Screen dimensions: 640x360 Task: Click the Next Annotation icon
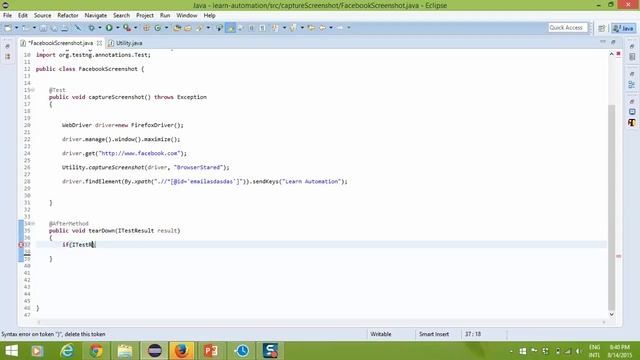pyautogui.click(x=276, y=28)
